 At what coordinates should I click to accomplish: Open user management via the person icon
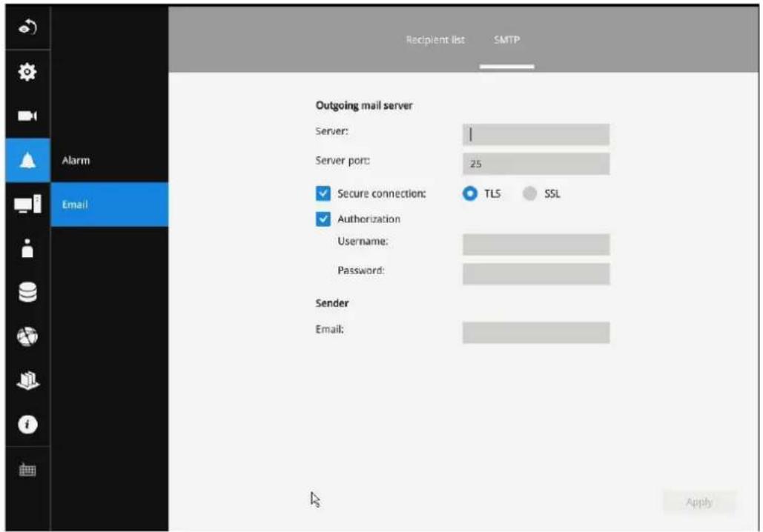[27, 248]
